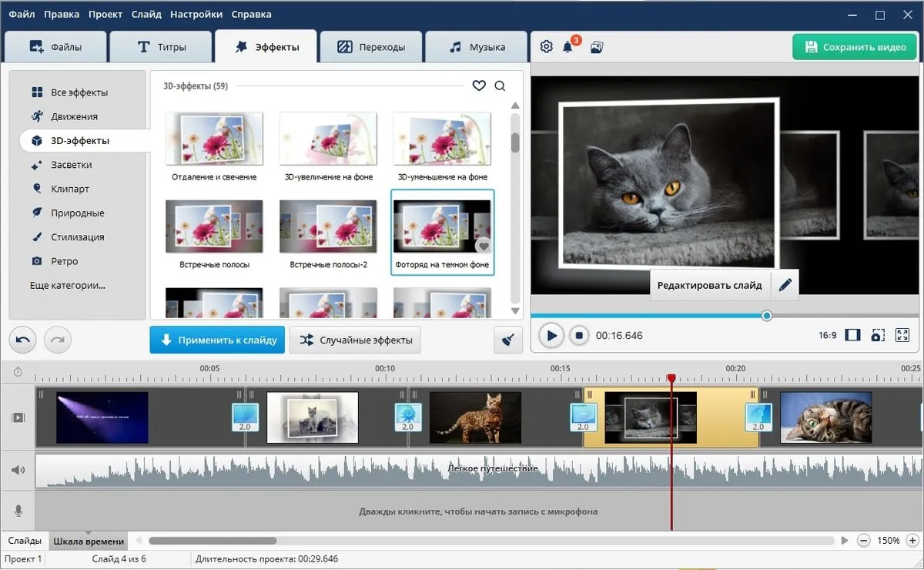
Task: Toggle the video track icon on the timeline
Action: tap(18, 417)
